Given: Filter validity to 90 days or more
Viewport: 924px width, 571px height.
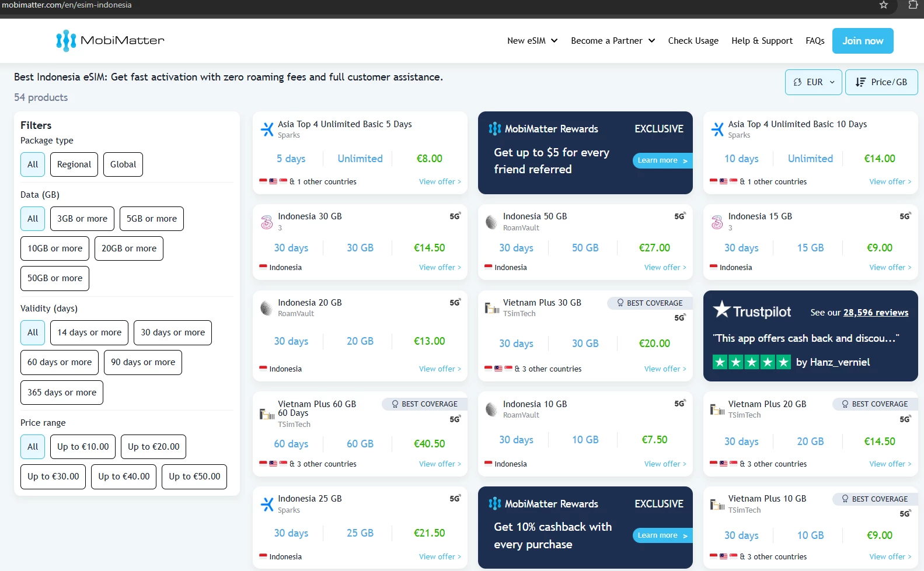Looking at the screenshot, I should coord(143,362).
